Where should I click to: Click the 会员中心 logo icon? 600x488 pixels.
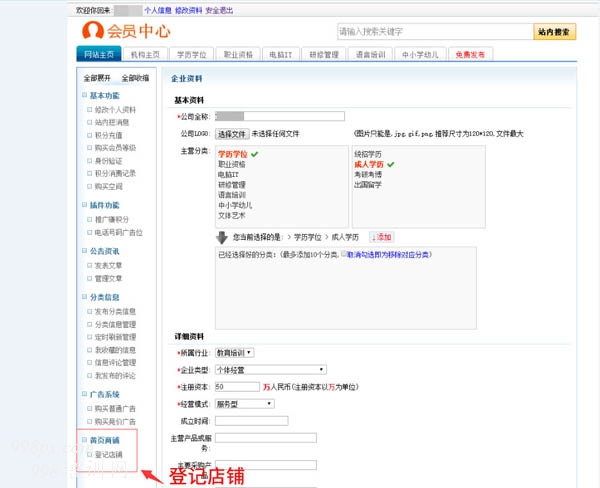(x=93, y=31)
